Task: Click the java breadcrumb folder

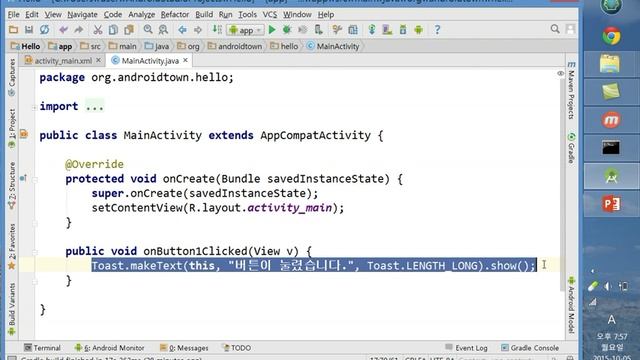Action: [157, 46]
